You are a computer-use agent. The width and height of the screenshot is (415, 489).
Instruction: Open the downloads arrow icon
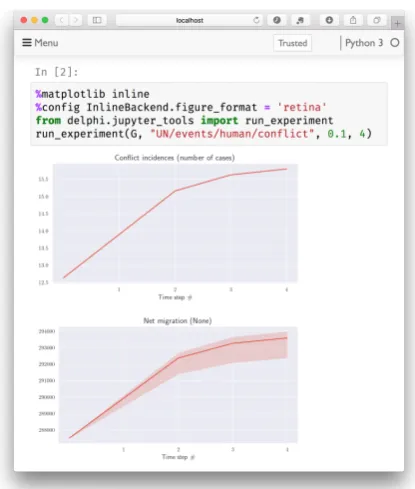coord(329,20)
